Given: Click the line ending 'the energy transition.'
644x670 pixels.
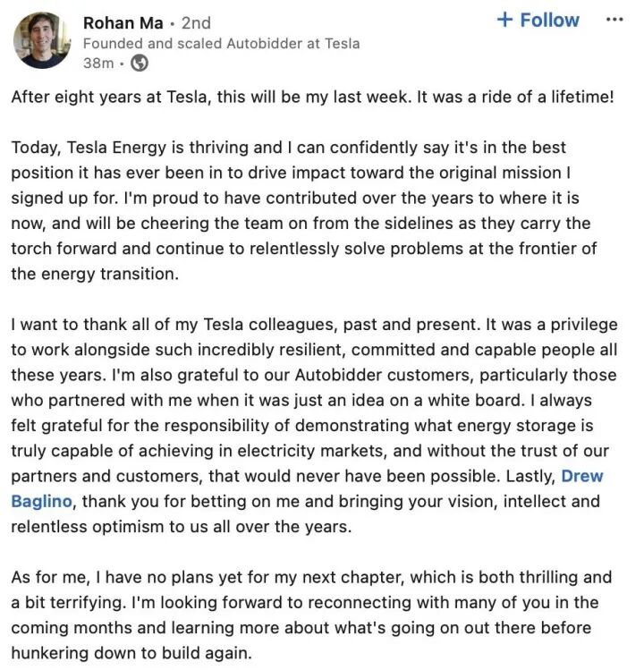Looking at the screenshot, I should pos(95,274).
